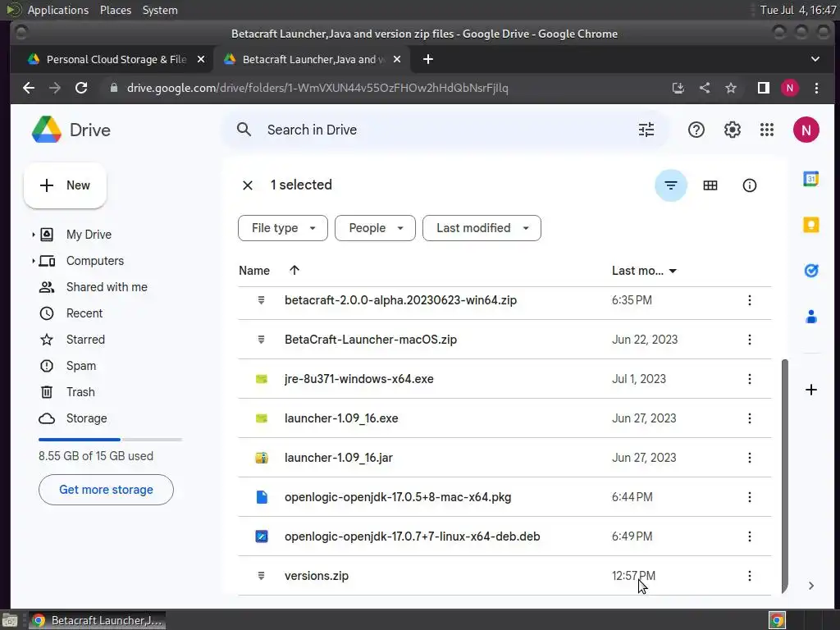Click storage usage progress bar
The height and width of the screenshot is (630, 840).
110,440
